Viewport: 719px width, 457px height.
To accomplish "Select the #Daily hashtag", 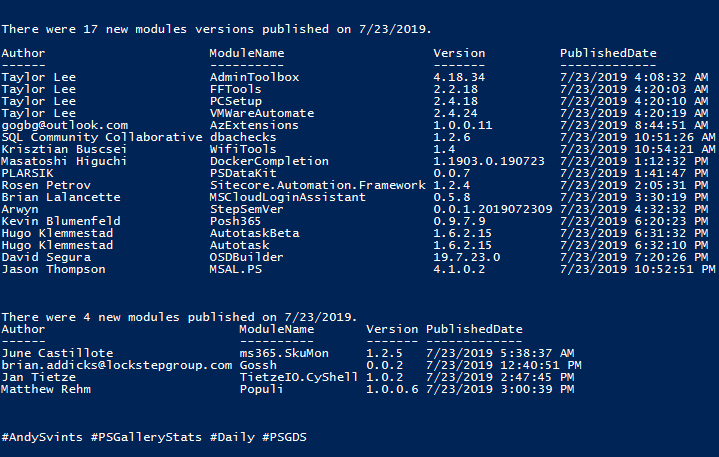I will coord(232,437).
